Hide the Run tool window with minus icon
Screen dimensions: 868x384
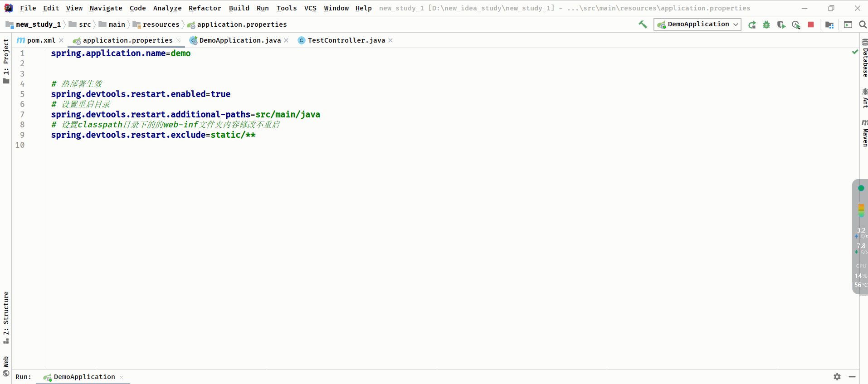(852, 377)
